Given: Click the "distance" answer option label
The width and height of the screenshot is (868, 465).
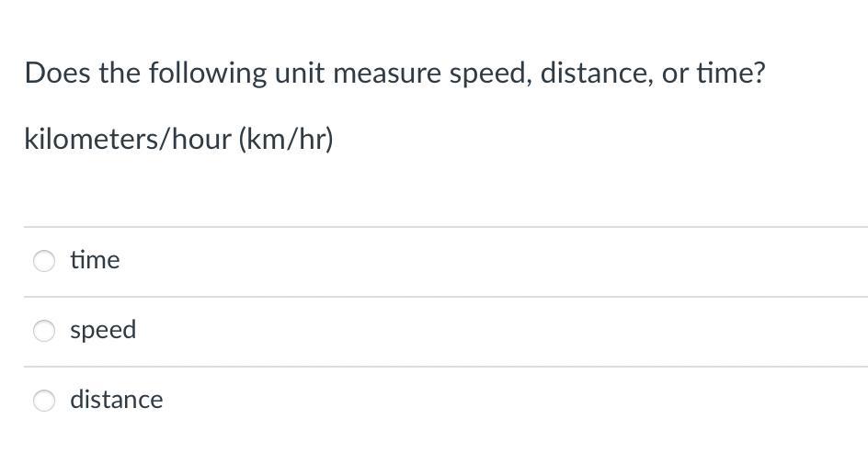Looking at the screenshot, I should click(x=116, y=400).
